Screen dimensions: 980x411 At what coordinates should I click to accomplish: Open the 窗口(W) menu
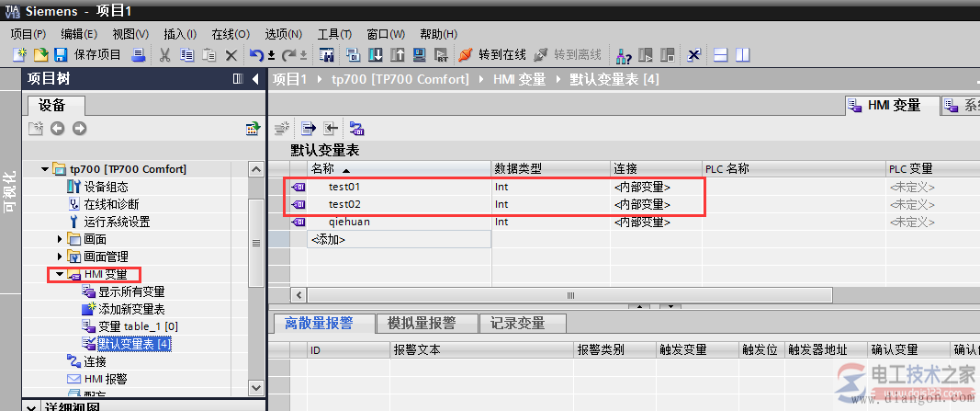coord(386,34)
